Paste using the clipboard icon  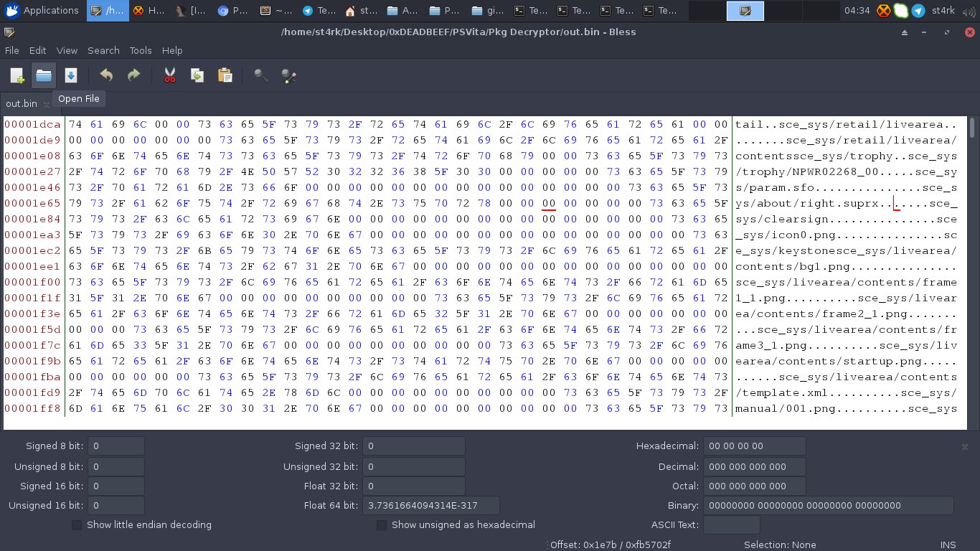(x=225, y=75)
